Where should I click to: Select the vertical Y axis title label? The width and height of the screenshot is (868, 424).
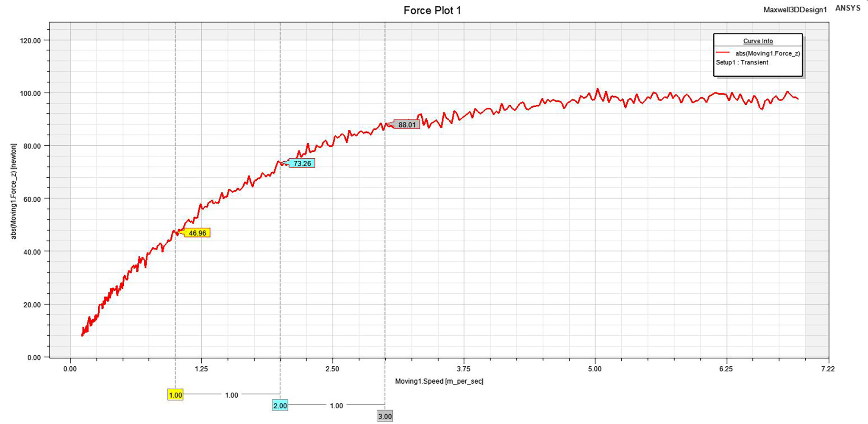pyautogui.click(x=14, y=192)
